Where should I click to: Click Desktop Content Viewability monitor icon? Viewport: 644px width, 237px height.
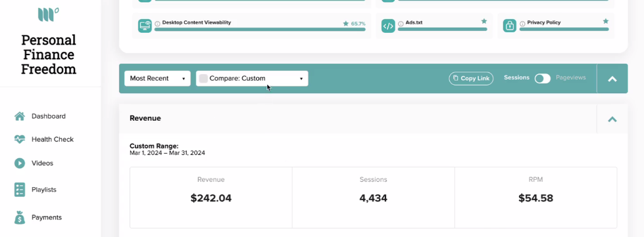point(145,26)
